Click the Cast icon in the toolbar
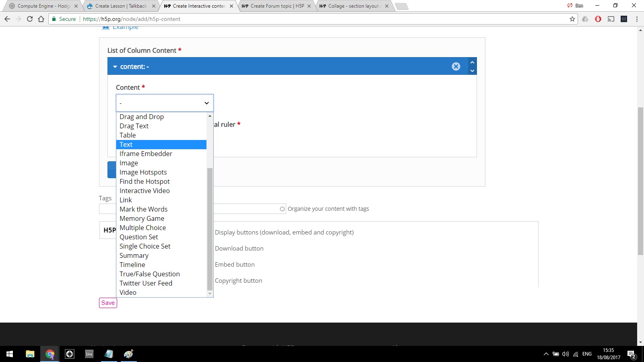 coord(611,19)
